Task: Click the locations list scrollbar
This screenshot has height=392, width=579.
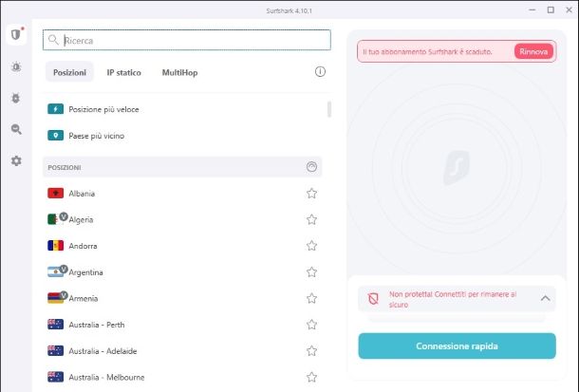Action: point(329,108)
